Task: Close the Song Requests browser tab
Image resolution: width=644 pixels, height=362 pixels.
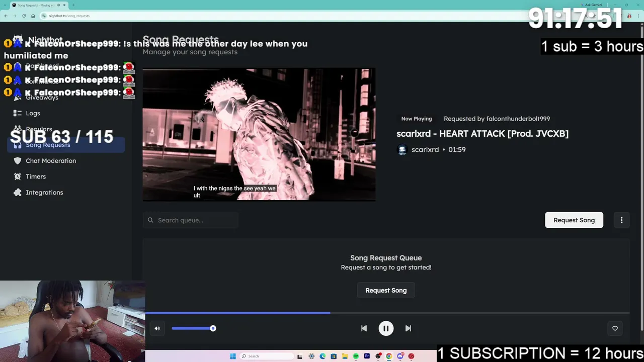Action: (64, 5)
